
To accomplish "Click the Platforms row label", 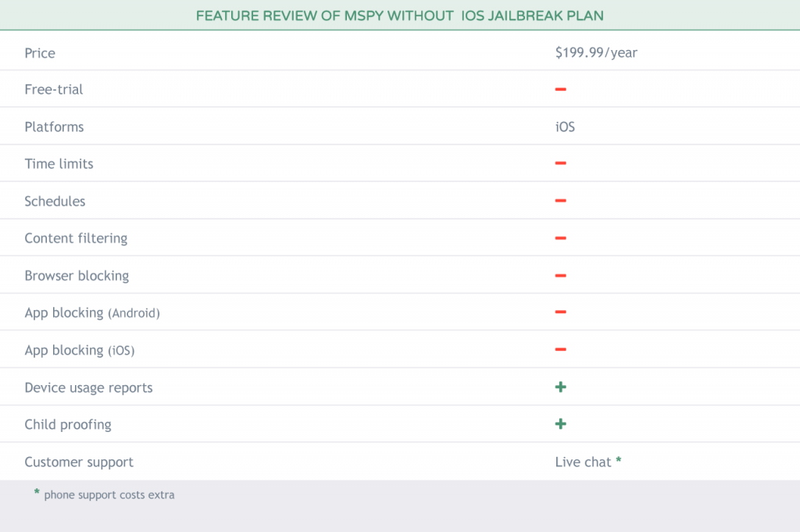I will click(54, 127).
